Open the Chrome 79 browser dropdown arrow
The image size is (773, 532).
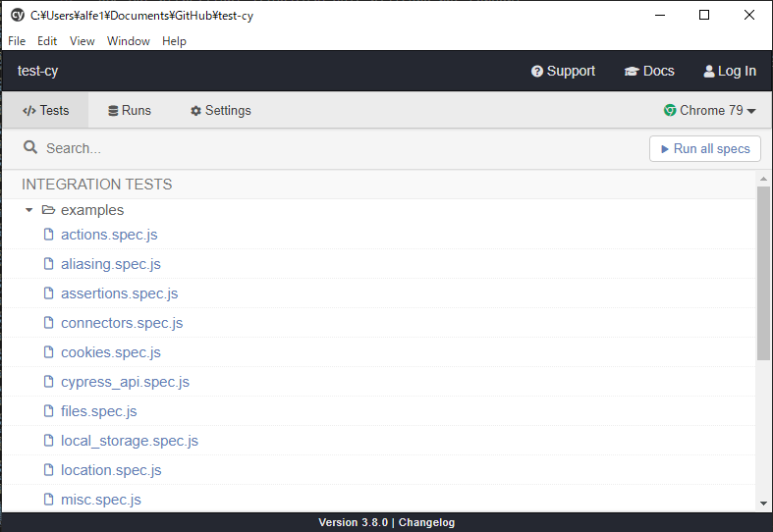pos(751,111)
